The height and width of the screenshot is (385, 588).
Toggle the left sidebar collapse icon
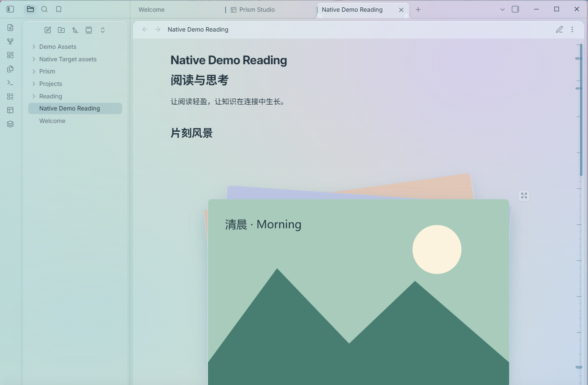point(10,9)
